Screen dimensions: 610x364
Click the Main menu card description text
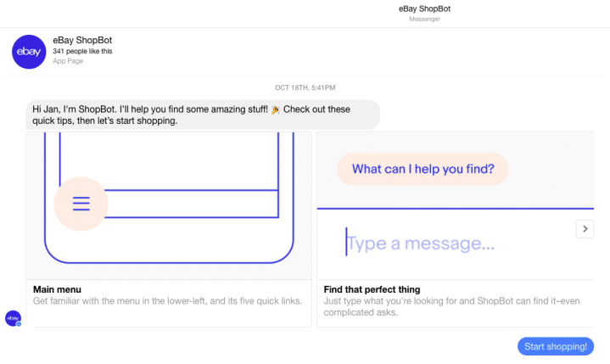coord(168,301)
